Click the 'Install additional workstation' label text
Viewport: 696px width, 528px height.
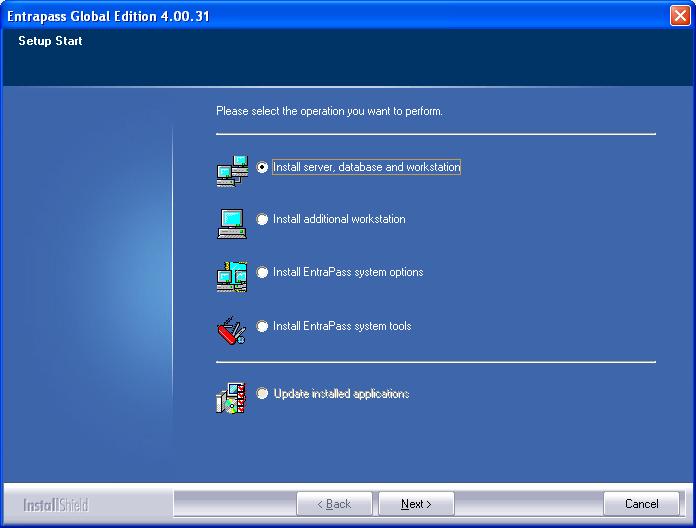pos(339,219)
